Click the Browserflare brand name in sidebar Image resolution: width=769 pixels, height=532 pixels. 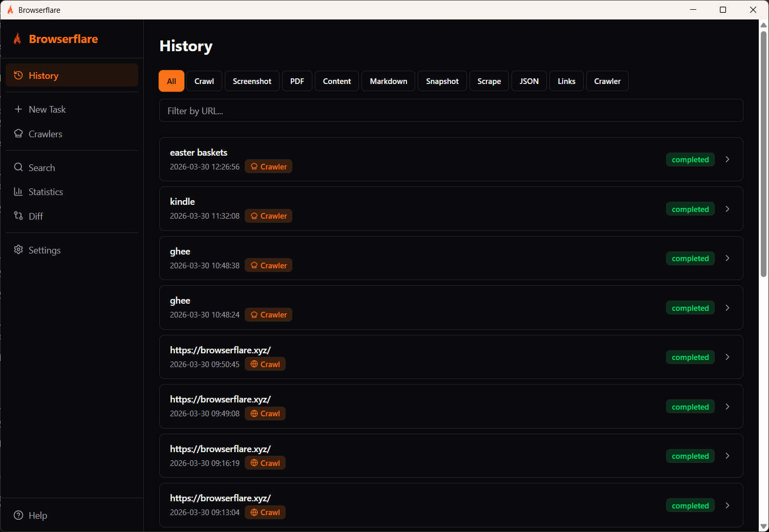click(x=63, y=39)
